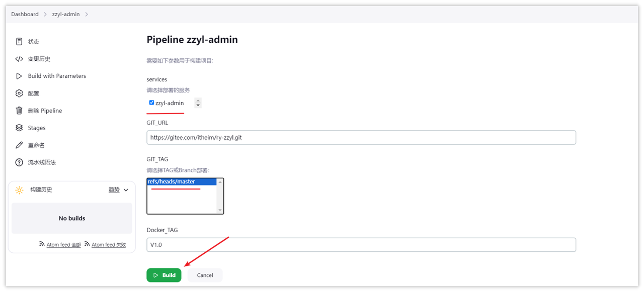Open the Atom feed 全部 link
Viewport: 644px width, 292px height.
64,245
